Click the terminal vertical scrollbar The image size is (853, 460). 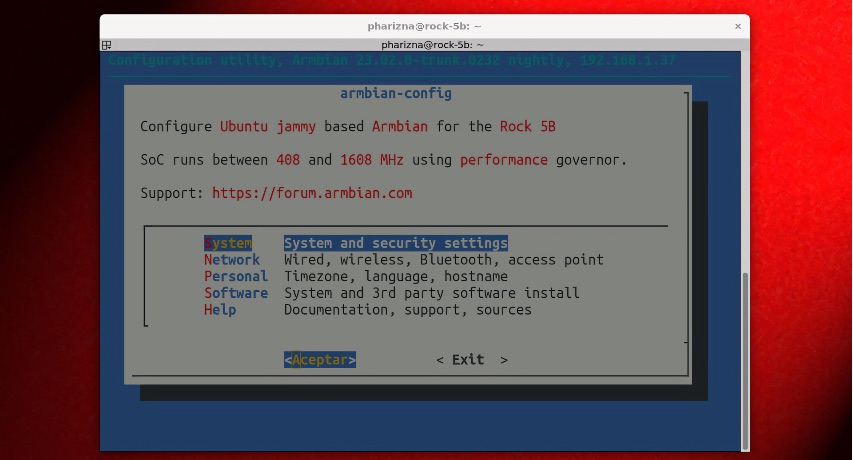tap(745, 359)
